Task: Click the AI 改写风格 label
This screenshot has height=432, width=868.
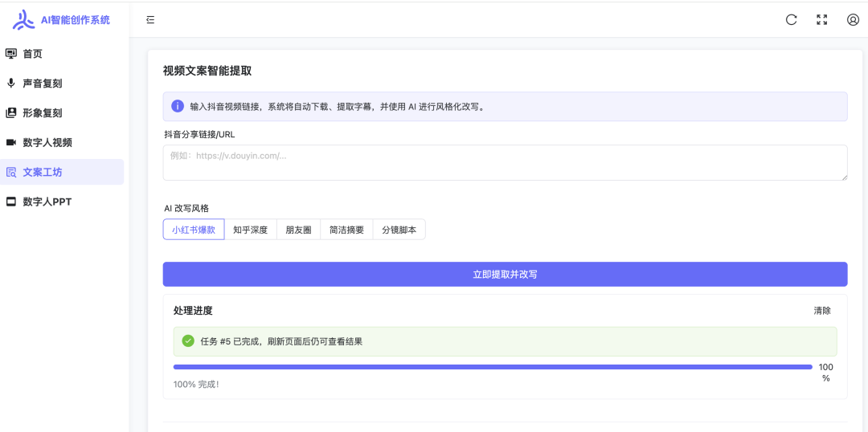Action: pos(186,208)
